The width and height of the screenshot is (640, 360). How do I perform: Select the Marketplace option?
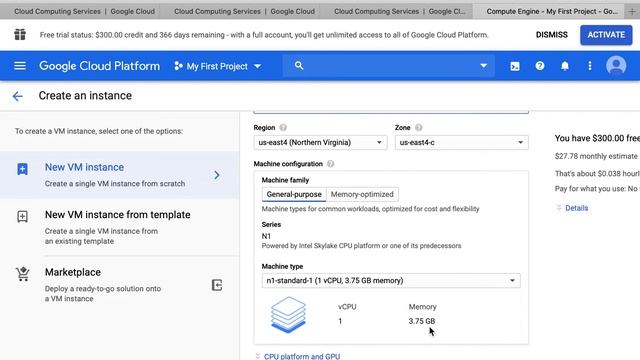tap(120, 284)
